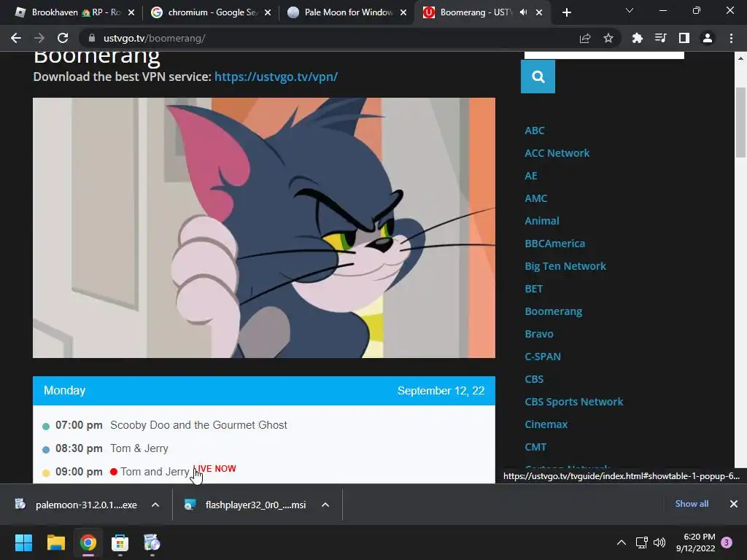Open the C-SPAN channel link
The height and width of the screenshot is (560, 747).
tap(543, 357)
